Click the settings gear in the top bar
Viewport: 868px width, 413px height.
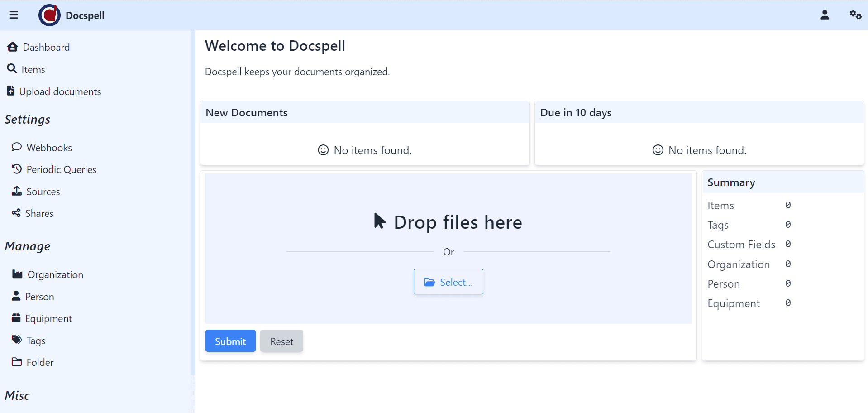coord(856,15)
